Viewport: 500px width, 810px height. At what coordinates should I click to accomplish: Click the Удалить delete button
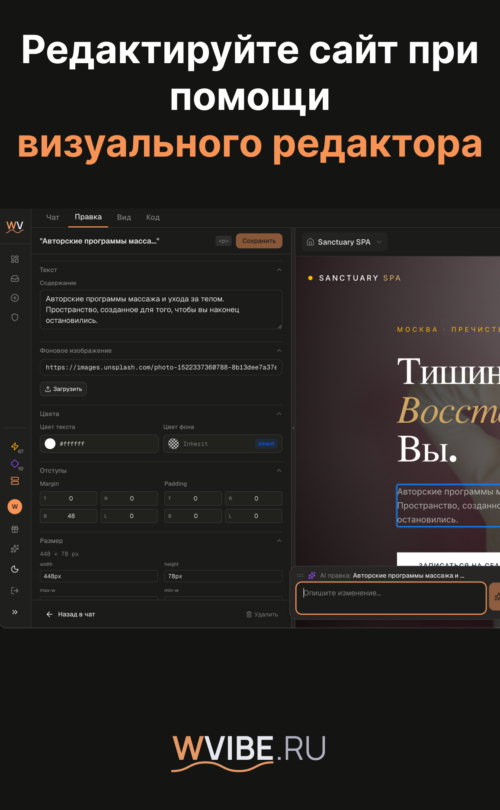pyautogui.click(x=262, y=614)
